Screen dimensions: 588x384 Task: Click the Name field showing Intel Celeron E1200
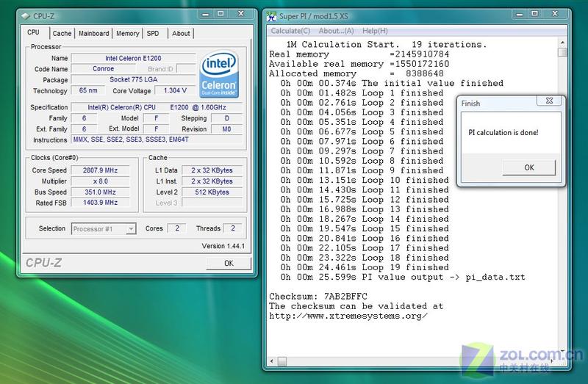click(x=133, y=58)
